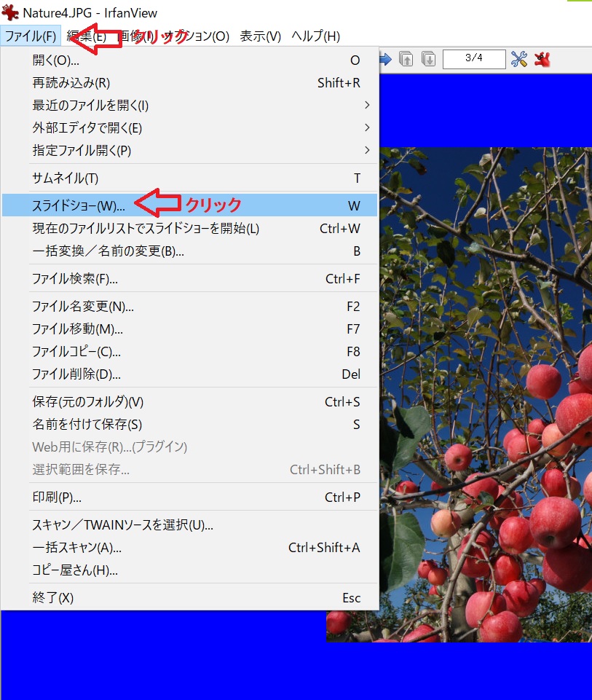Jump to first file using stacked up-arrow icon
This screenshot has height=700, width=592.
(405, 58)
